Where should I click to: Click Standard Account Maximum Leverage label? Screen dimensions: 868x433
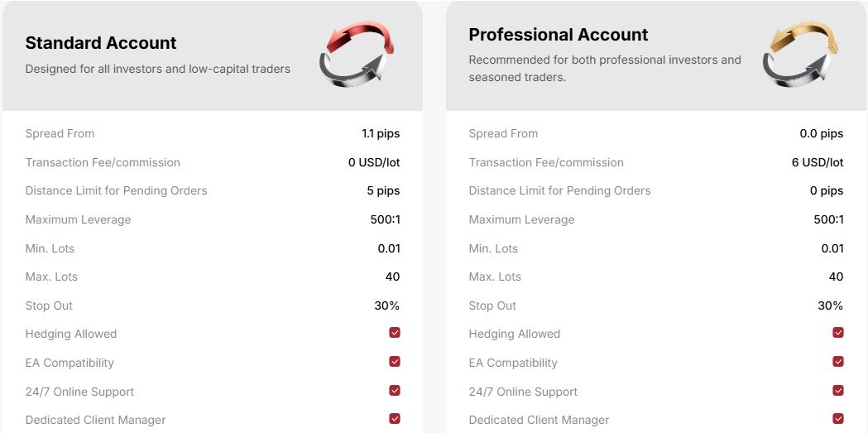coord(78,219)
